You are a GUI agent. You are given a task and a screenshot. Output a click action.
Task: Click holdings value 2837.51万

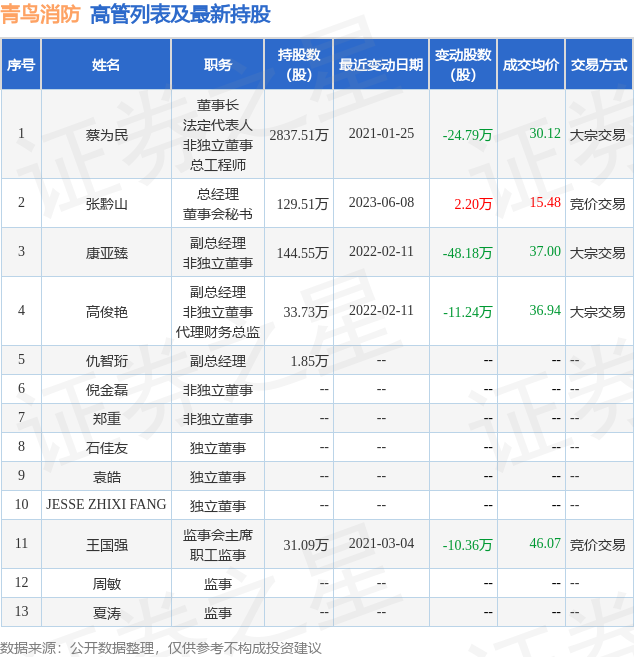[x=298, y=135]
